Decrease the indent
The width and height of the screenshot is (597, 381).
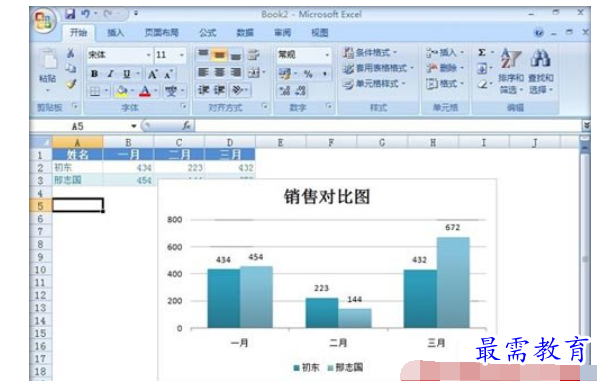pyautogui.click(x=203, y=90)
